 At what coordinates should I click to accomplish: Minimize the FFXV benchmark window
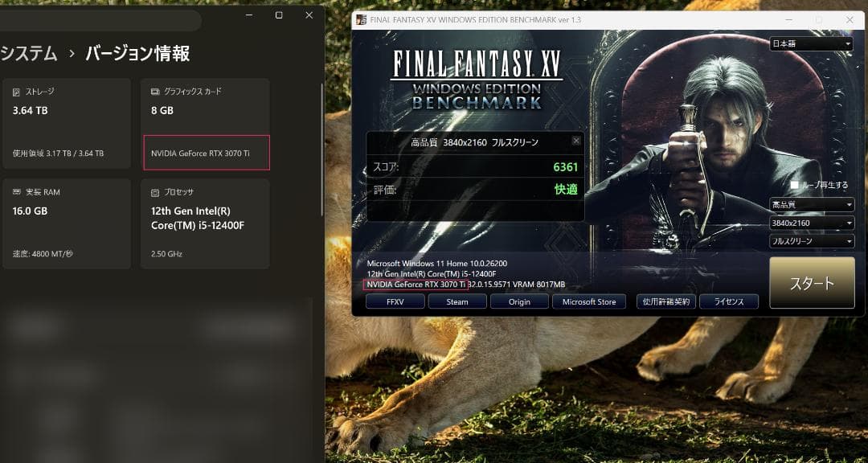point(788,20)
